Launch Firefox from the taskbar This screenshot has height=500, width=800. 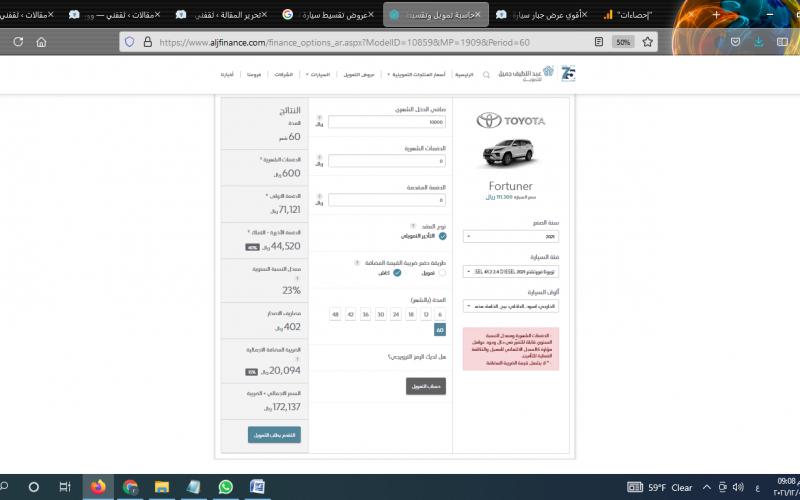(98, 487)
